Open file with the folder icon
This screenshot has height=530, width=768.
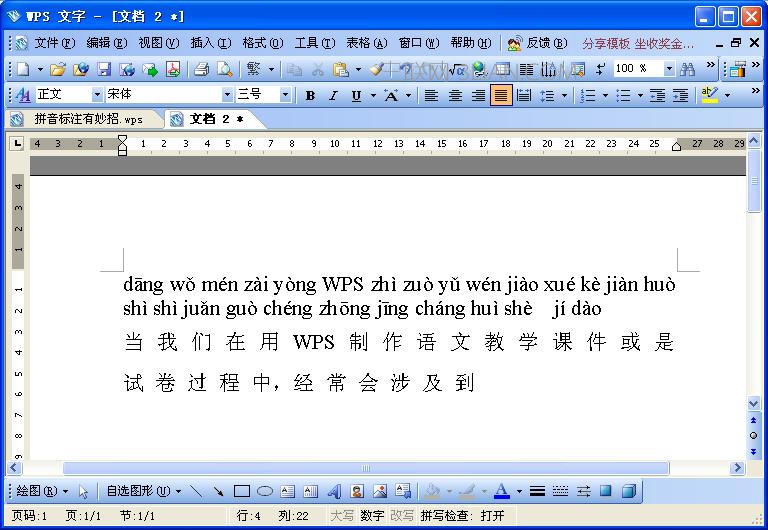coord(57,70)
